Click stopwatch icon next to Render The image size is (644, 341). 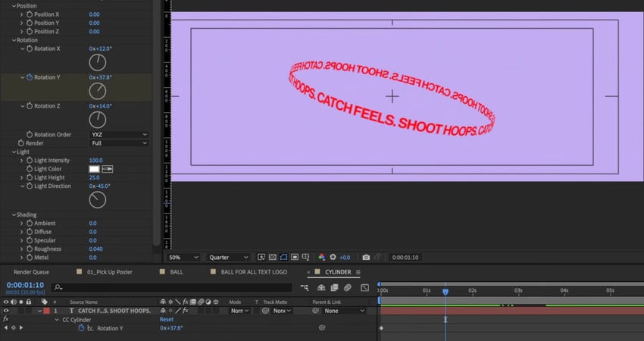(21, 143)
